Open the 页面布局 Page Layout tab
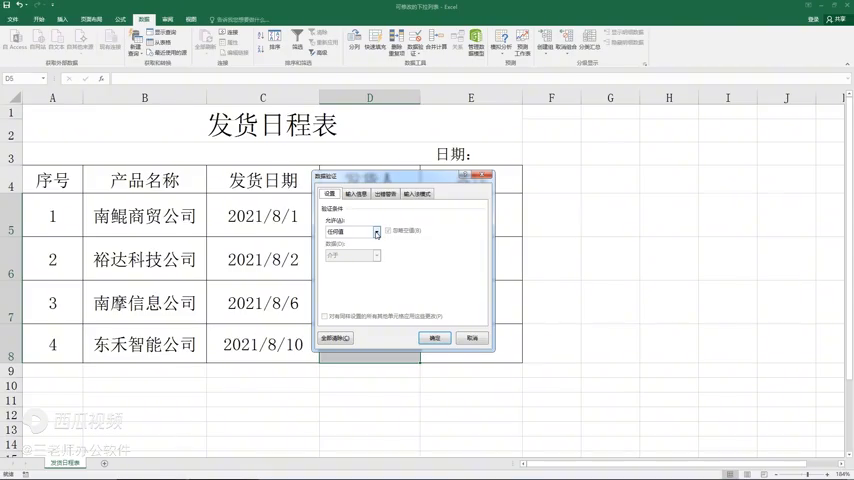The height and width of the screenshot is (480, 854). tap(92, 20)
